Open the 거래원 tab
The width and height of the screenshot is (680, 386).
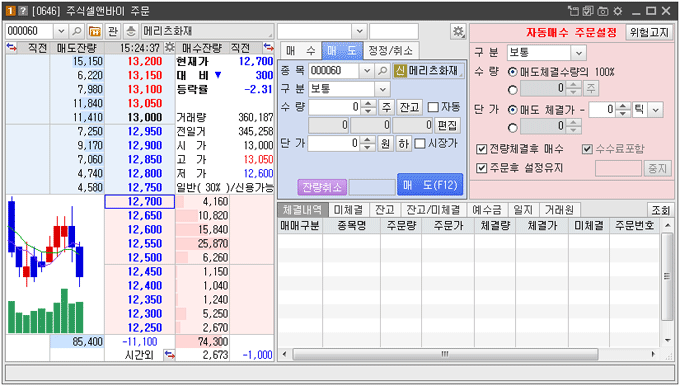coord(559,210)
